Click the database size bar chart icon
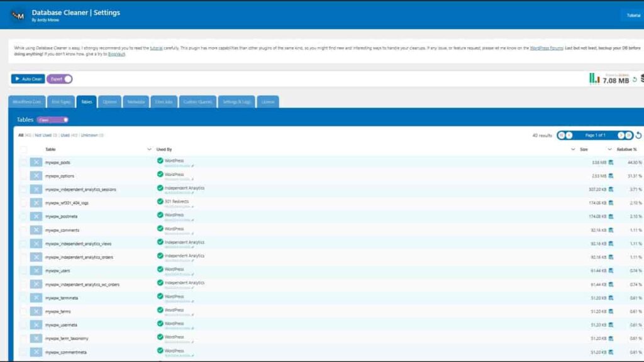The height and width of the screenshot is (362, 644). pyautogui.click(x=594, y=79)
